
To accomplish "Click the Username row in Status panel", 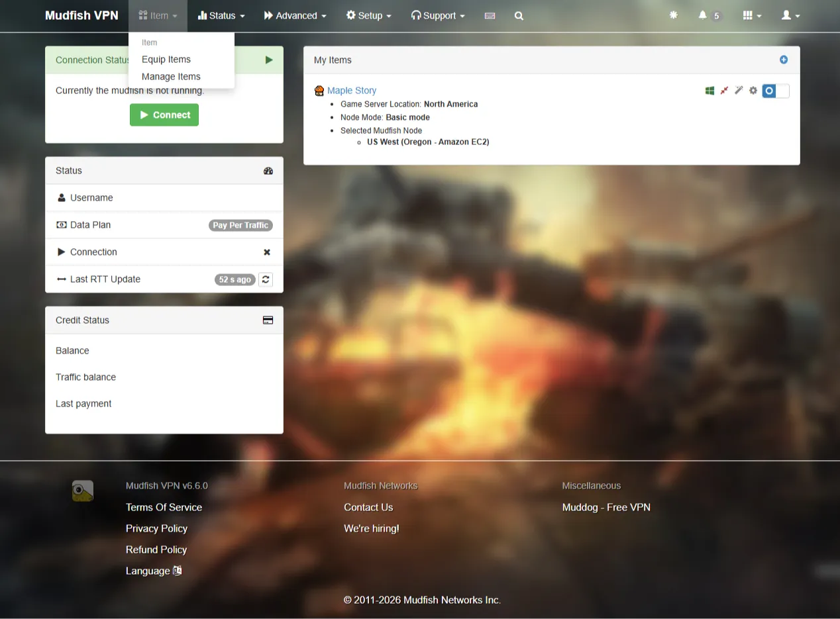I will pyautogui.click(x=164, y=198).
